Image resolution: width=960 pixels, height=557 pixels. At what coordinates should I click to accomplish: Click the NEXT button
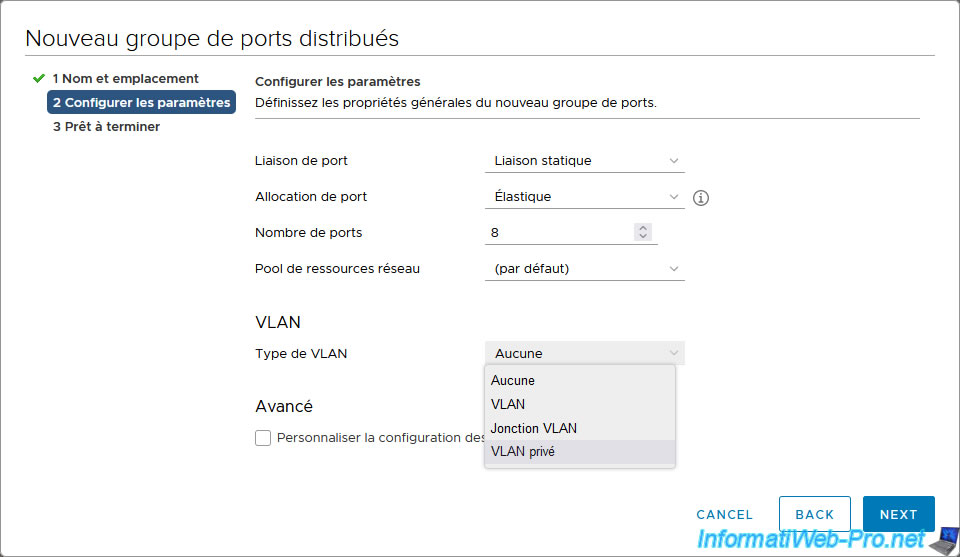click(898, 514)
